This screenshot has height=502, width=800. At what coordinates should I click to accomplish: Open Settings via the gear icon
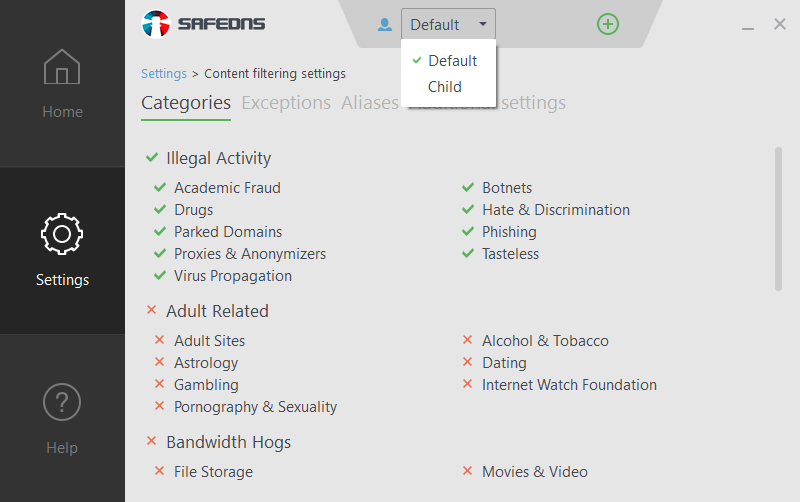coord(62,234)
